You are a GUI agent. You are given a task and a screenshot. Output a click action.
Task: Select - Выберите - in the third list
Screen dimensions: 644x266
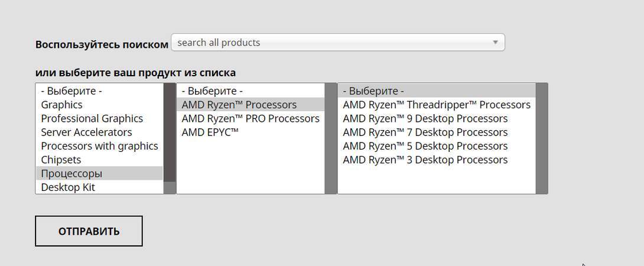pyautogui.click(x=373, y=91)
